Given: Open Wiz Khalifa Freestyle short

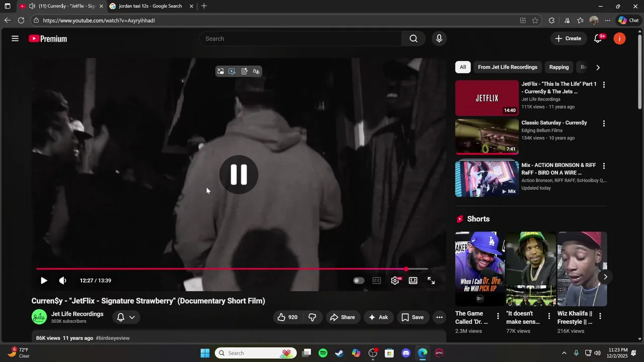Looking at the screenshot, I should pos(582,269).
